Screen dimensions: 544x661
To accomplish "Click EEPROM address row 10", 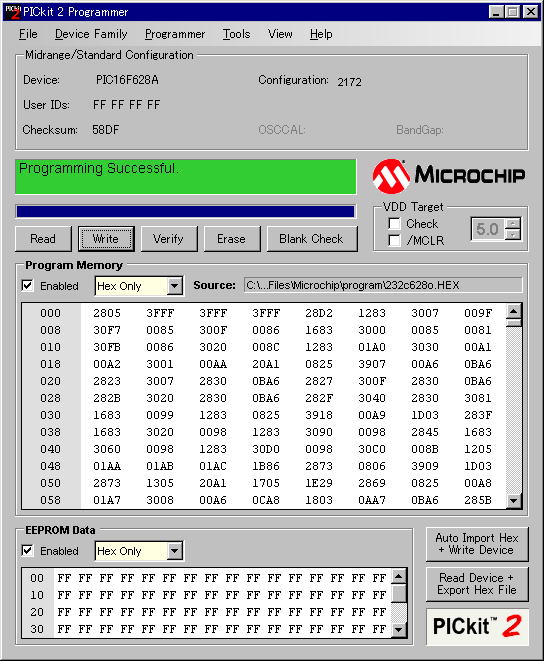I will [37, 595].
